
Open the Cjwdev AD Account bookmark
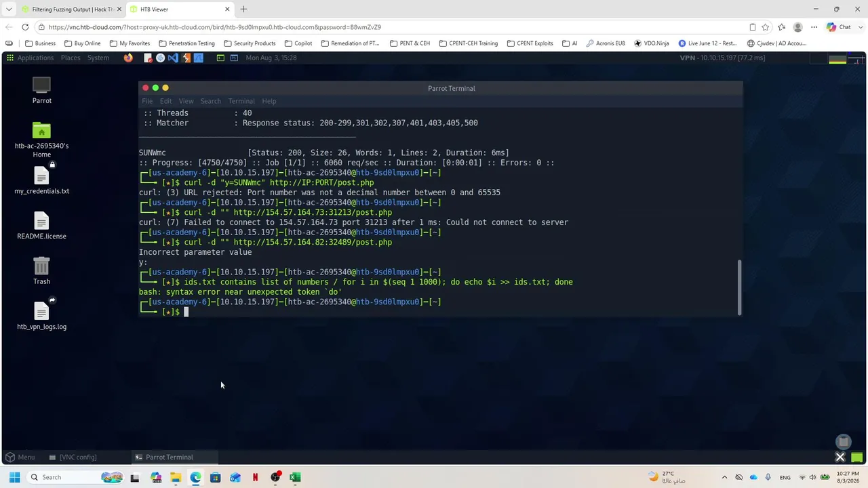pos(776,43)
